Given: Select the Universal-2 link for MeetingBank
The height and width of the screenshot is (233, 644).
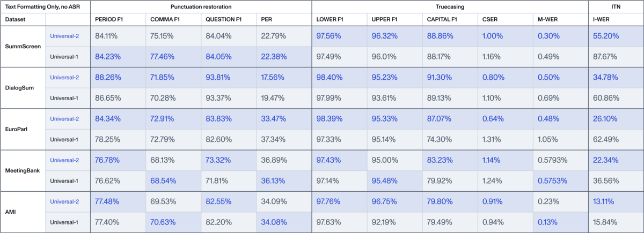Looking at the screenshot, I should 65,160.
